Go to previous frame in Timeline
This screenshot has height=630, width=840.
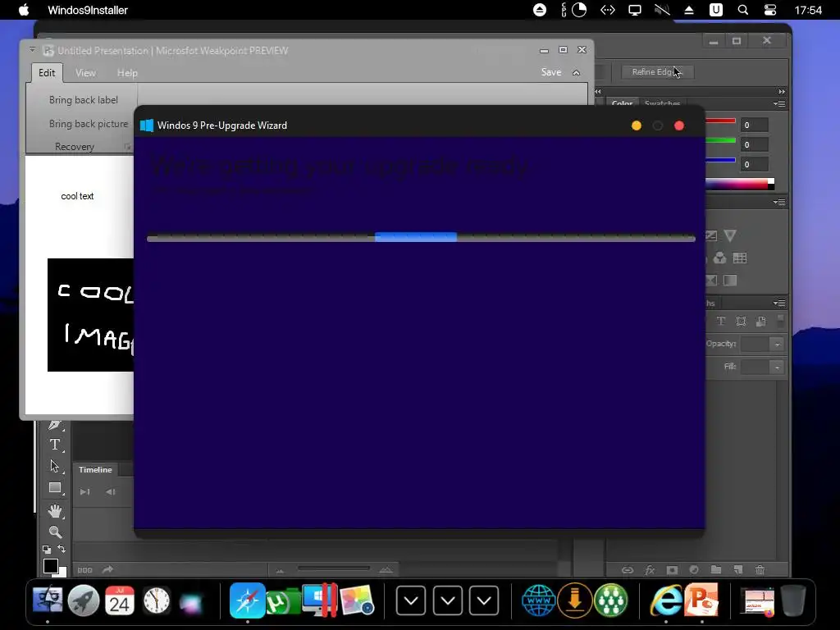click(x=111, y=492)
